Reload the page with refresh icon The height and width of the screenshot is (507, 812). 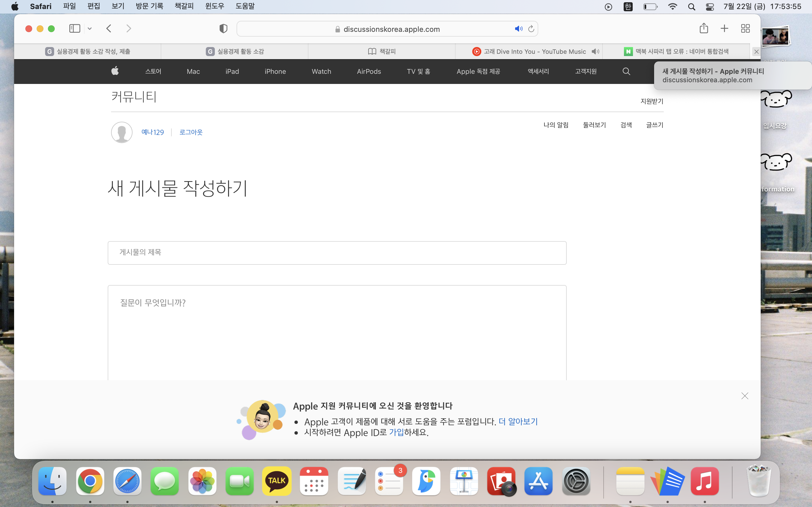(531, 29)
